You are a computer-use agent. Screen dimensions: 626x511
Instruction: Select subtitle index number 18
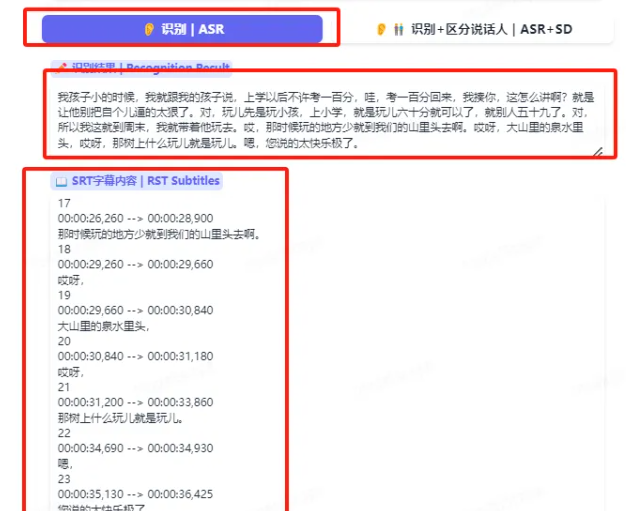(x=64, y=249)
